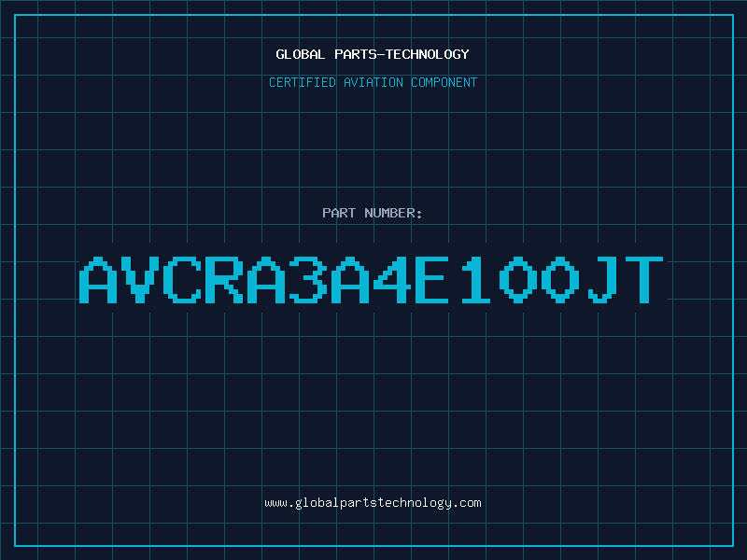Click the first letter A of part number

98,280
